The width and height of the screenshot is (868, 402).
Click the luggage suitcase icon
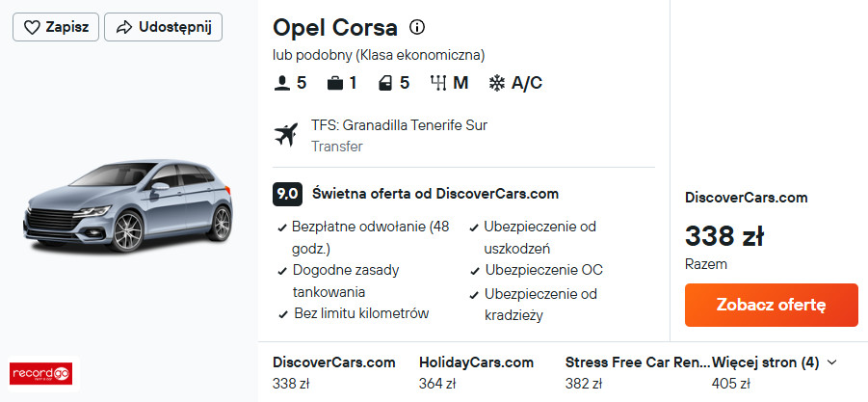coord(334,83)
